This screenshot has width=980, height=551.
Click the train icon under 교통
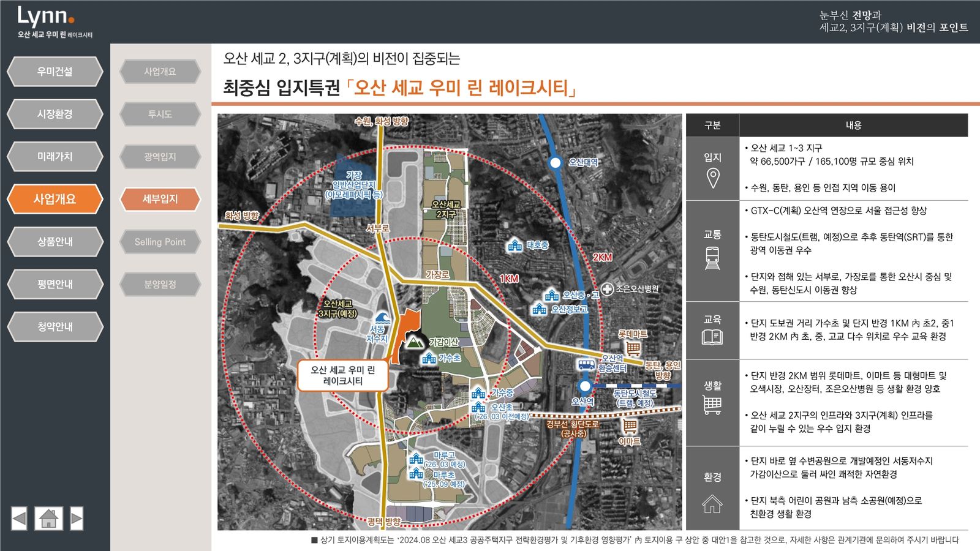point(712,258)
